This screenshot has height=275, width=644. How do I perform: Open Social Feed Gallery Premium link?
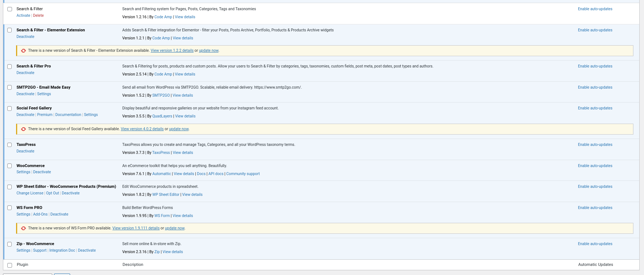[x=45, y=115]
